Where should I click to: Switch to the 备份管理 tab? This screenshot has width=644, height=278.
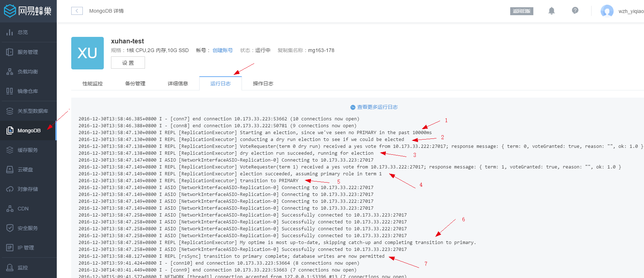135,84
